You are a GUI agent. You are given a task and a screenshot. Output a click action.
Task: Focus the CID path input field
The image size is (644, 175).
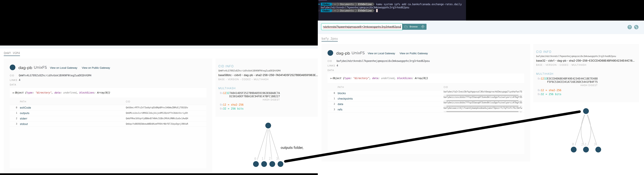coord(362,27)
